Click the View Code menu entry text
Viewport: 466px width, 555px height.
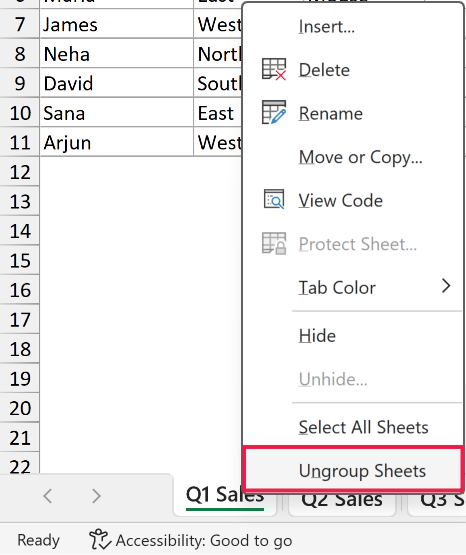(x=340, y=200)
